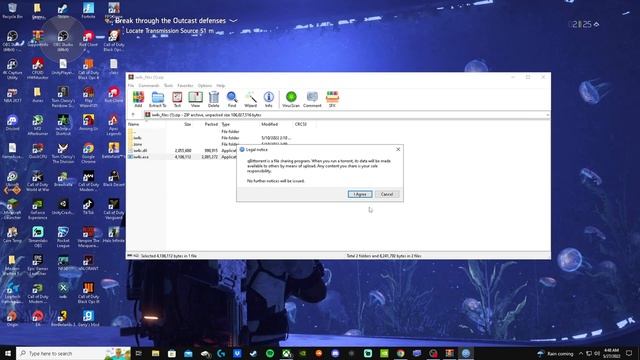The width and height of the screenshot is (640, 360).
Task: Open the Tools menu
Action: [x=168, y=86]
